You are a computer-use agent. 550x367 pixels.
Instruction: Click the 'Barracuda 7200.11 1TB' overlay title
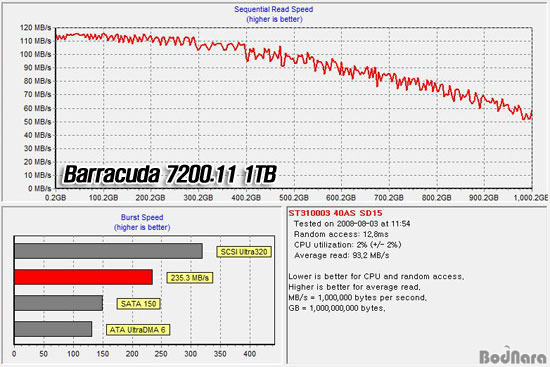coord(170,174)
